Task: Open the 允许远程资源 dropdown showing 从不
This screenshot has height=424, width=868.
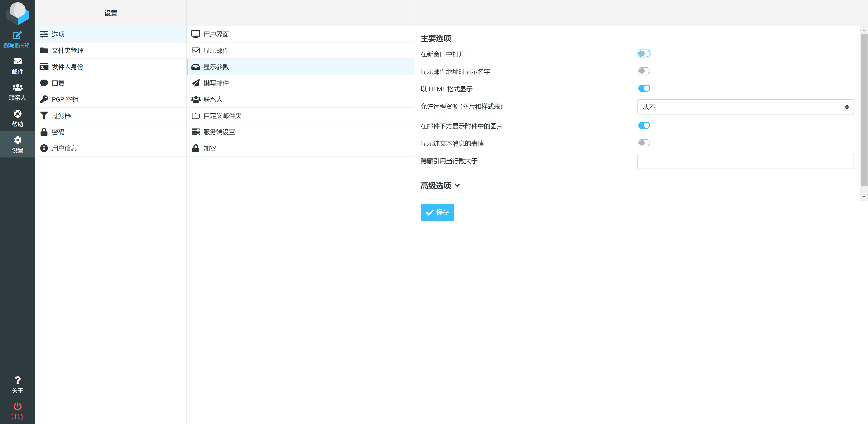Action: click(x=745, y=107)
